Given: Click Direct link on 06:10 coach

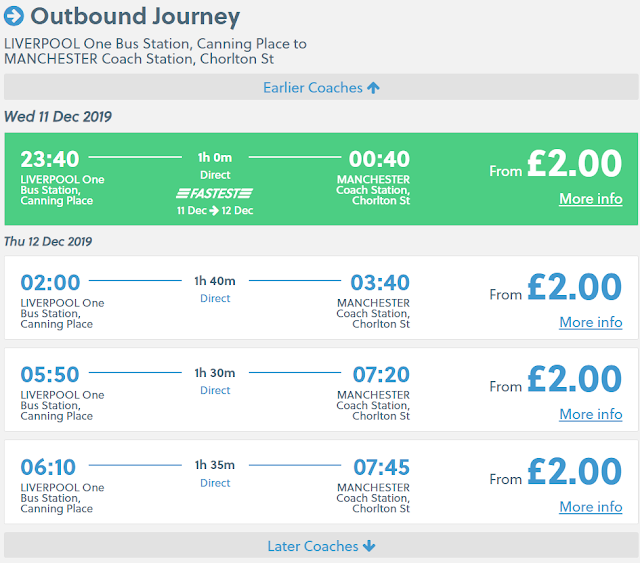Looking at the screenshot, I should point(215,482).
